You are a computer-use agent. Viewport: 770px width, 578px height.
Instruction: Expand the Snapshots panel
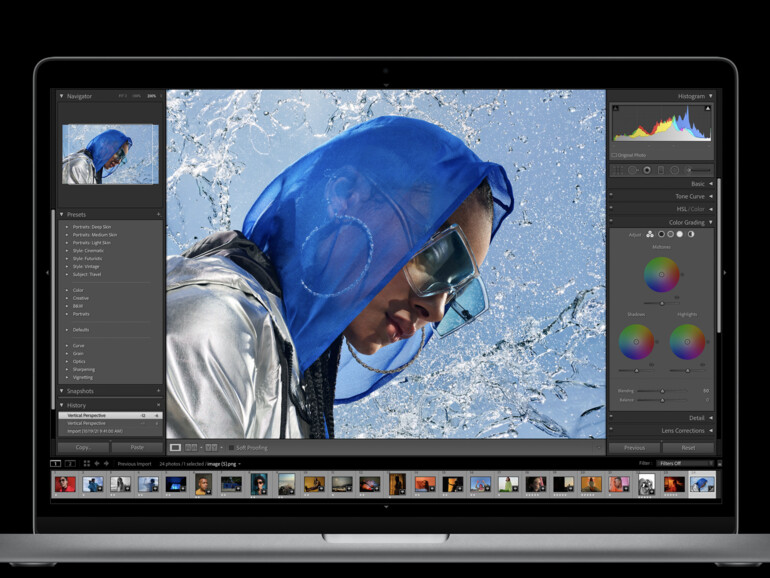click(x=61, y=391)
